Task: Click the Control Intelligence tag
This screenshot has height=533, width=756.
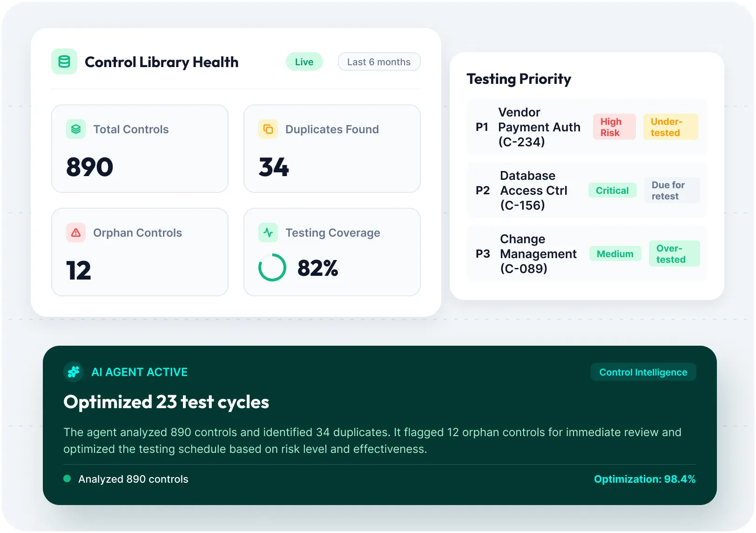Action: point(643,372)
